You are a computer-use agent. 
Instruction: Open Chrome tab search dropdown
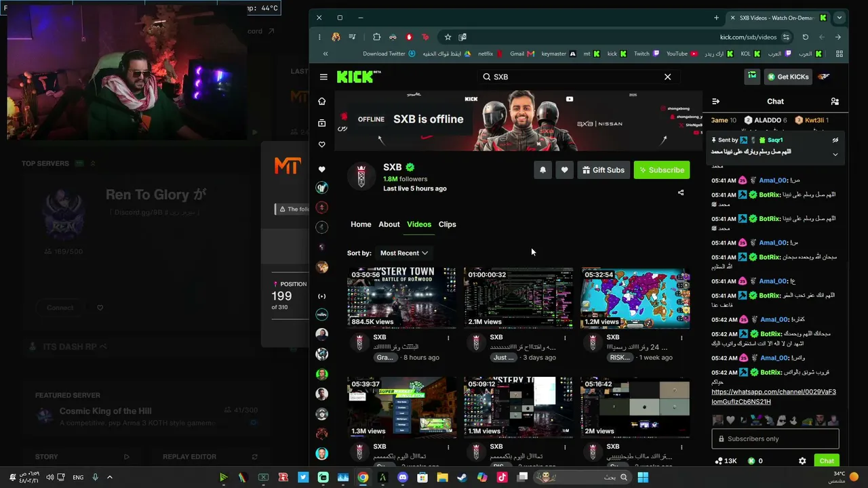click(x=841, y=18)
